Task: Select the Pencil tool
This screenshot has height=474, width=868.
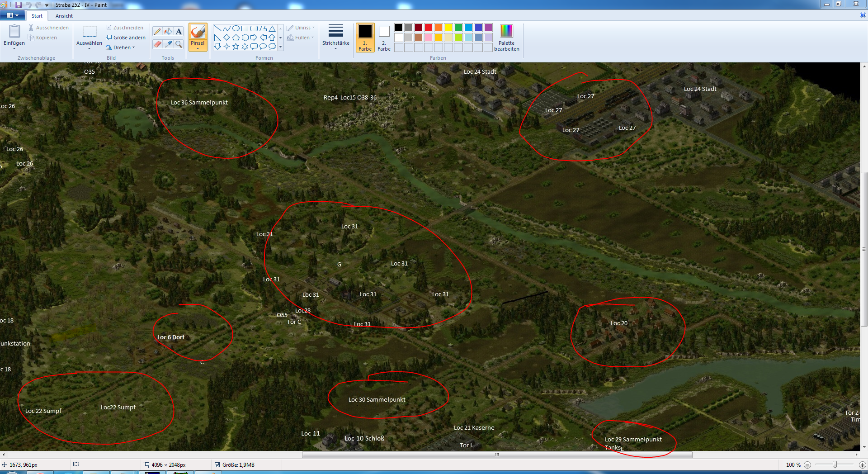Action: 157,31
